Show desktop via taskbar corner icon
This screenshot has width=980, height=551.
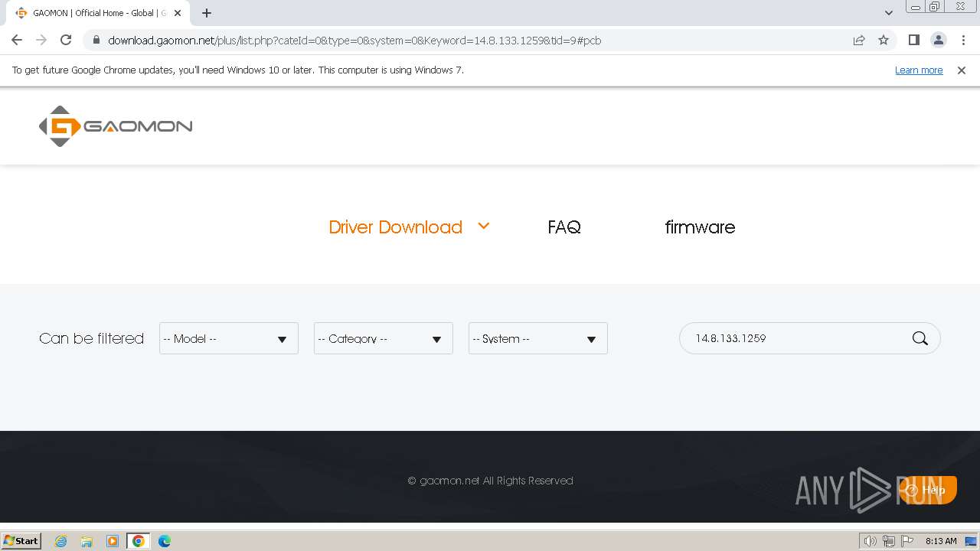click(971, 541)
